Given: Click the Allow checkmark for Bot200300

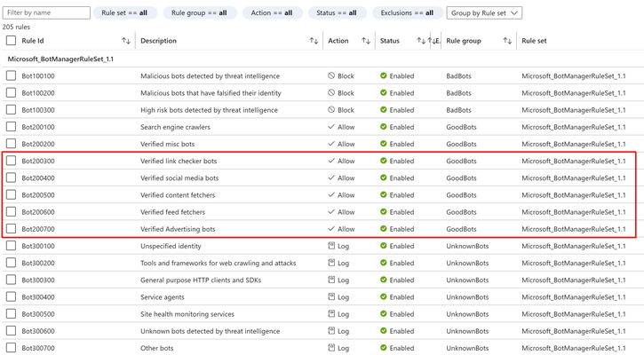Looking at the screenshot, I should coord(331,161).
